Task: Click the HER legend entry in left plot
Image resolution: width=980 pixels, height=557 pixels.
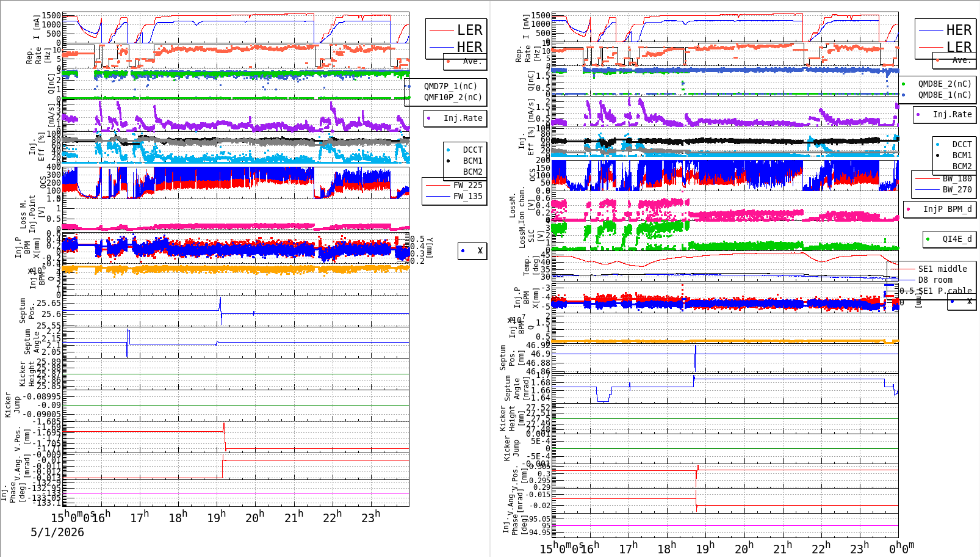Action: click(x=456, y=47)
